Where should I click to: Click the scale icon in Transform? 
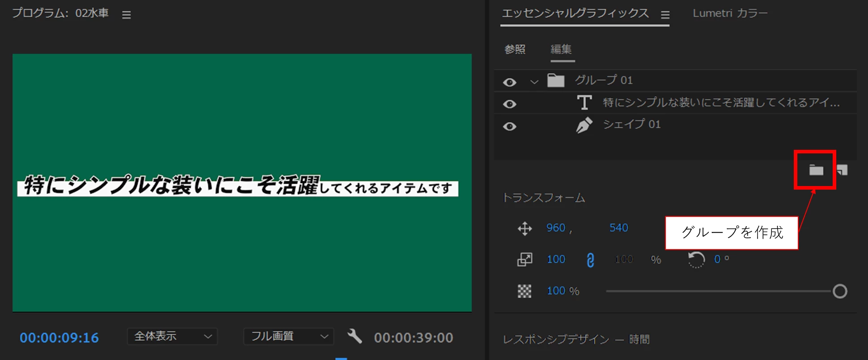tap(525, 259)
